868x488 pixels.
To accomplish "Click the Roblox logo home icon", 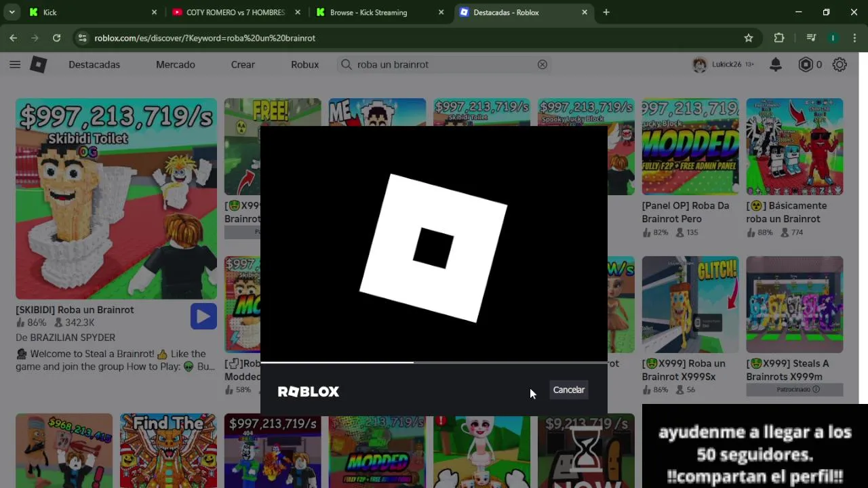I will [x=39, y=64].
